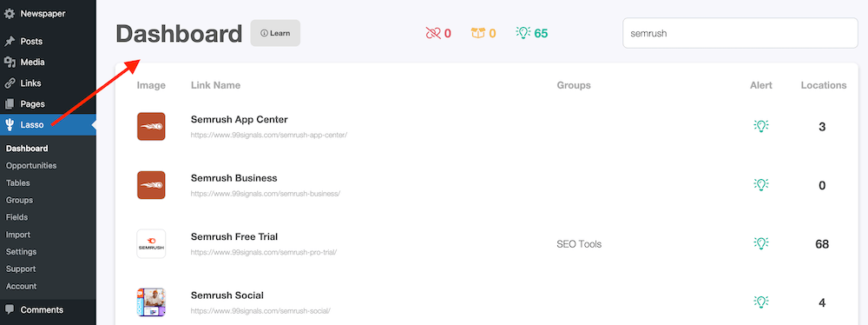Image resolution: width=868 pixels, height=325 pixels.
Task: Click locations count 0 for Semrush Business
Action: pos(822,185)
